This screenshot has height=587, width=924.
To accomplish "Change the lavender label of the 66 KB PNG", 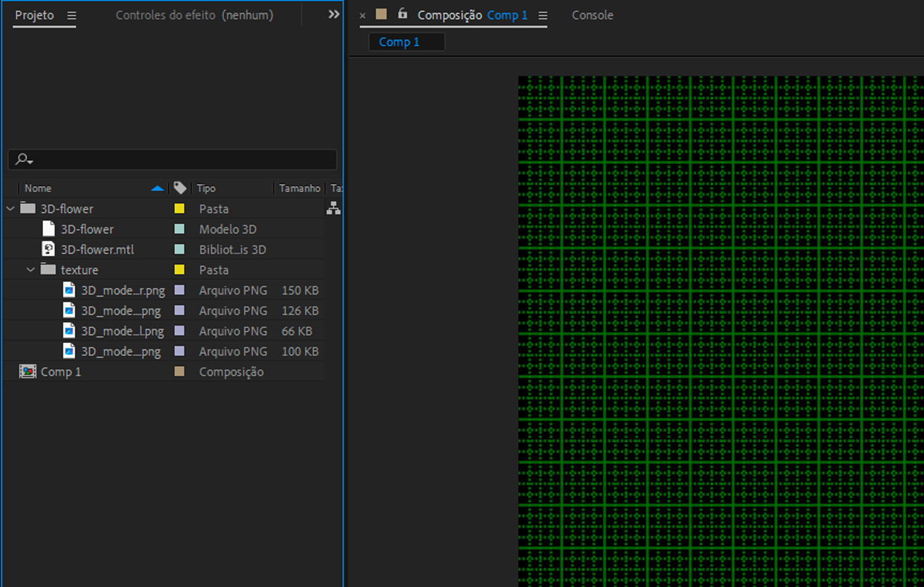I will click(x=180, y=331).
